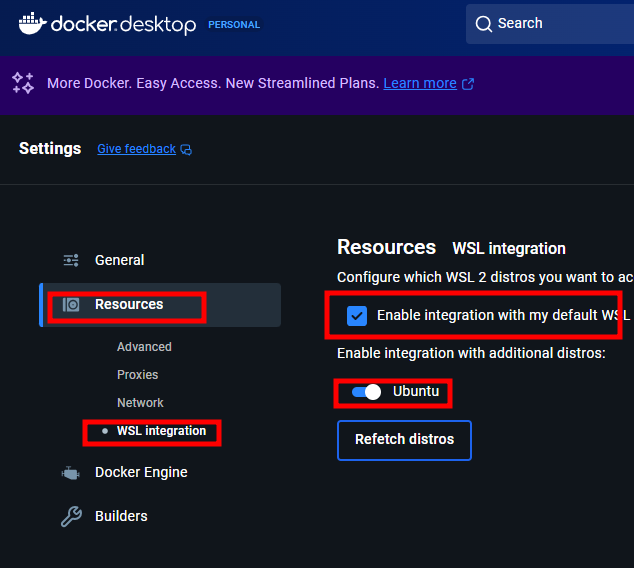Click the search magnifier icon

(484, 24)
